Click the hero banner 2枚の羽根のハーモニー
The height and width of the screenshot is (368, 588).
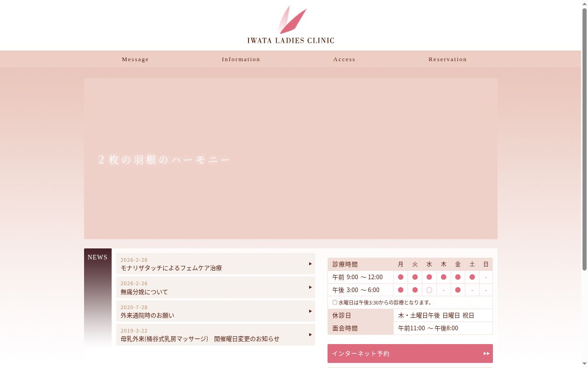pos(291,159)
